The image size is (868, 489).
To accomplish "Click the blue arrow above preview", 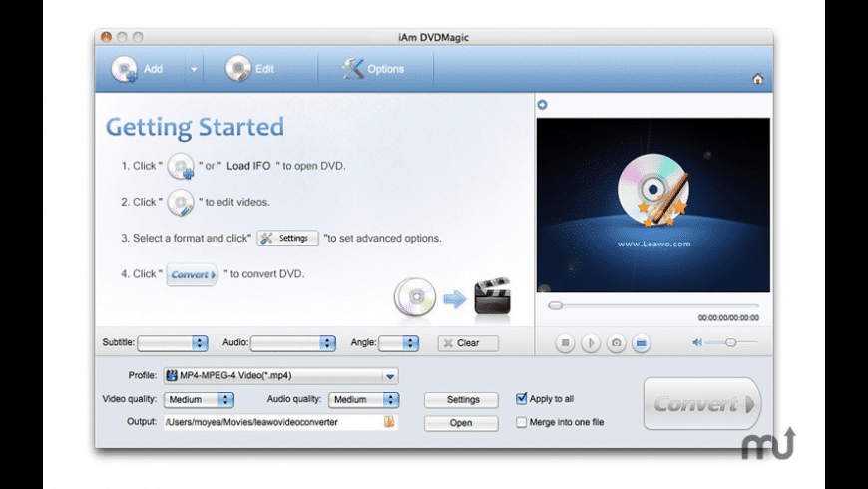I will (x=542, y=104).
